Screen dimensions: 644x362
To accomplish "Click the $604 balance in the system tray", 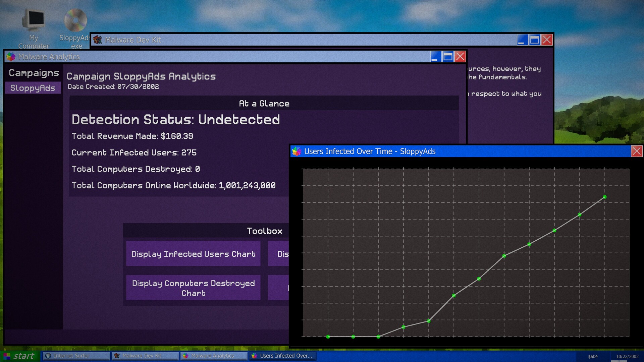I will point(592,356).
